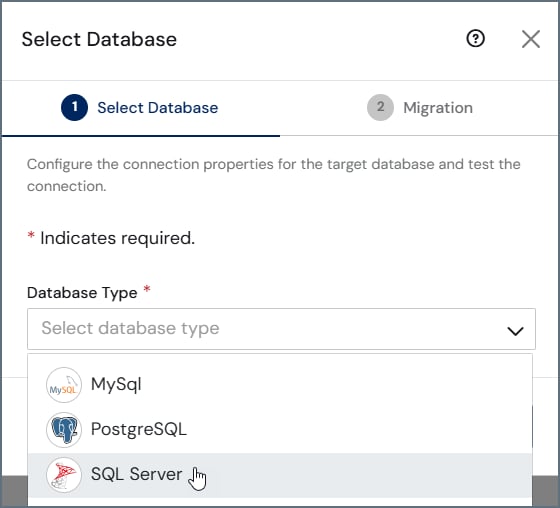Open the help question mark icon
560x508 pixels.
475,39
